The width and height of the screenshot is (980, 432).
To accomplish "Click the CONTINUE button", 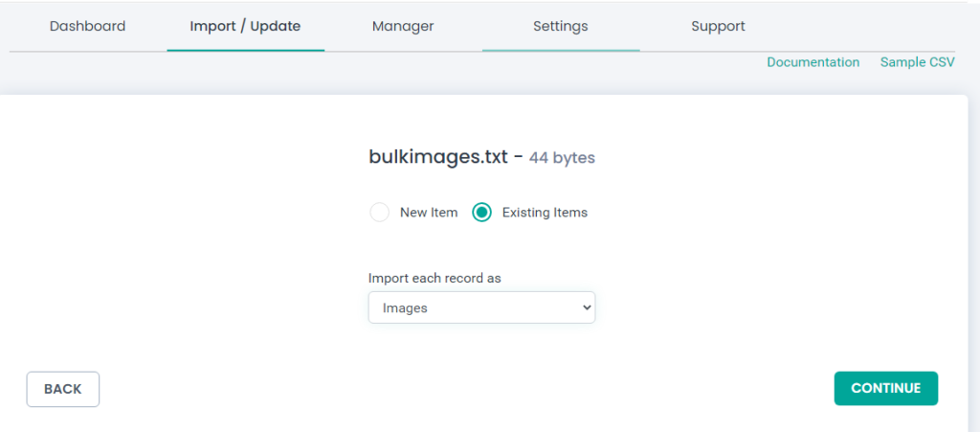I will coord(885,388).
